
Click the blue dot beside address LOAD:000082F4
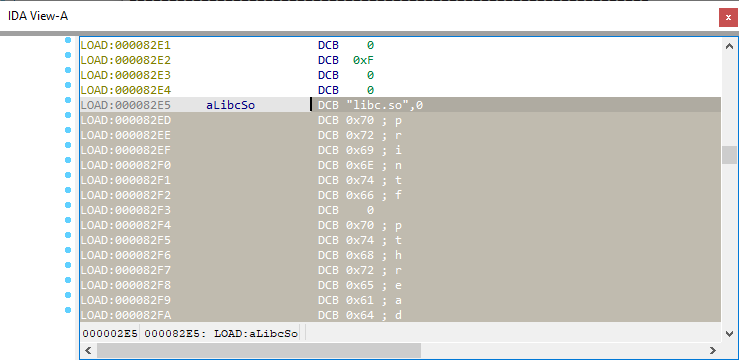(x=68, y=220)
